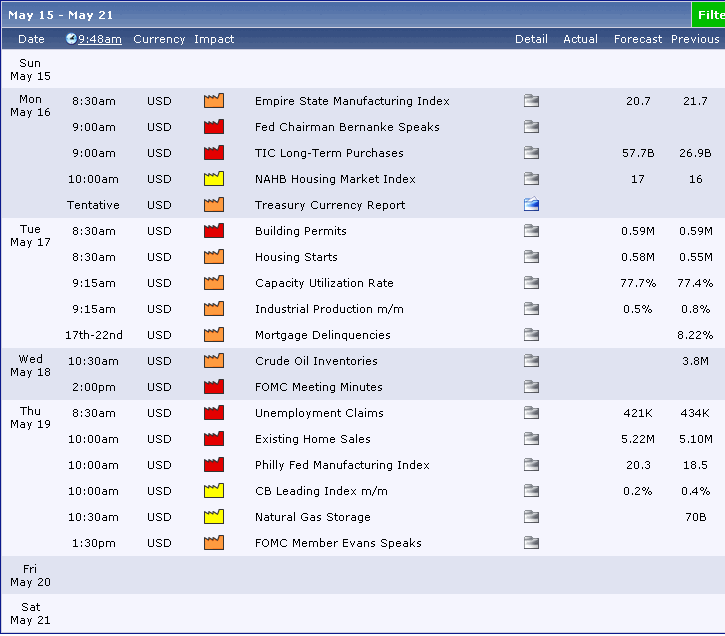
Task: Click the Date column header
Action: pyautogui.click(x=31, y=39)
